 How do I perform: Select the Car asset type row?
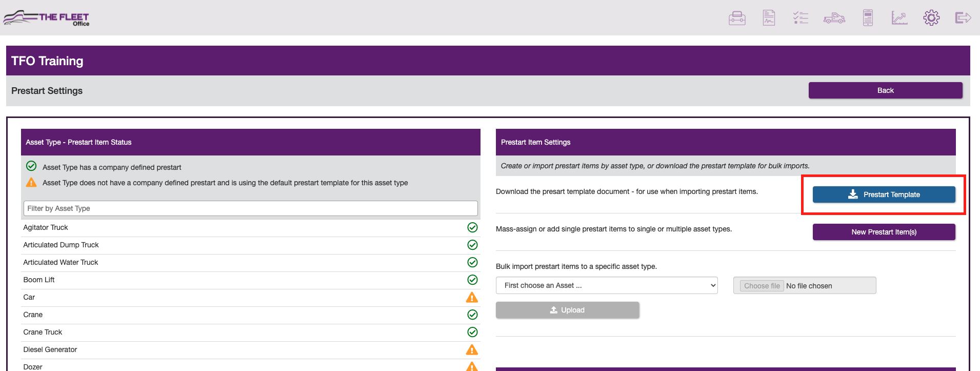[x=250, y=297]
